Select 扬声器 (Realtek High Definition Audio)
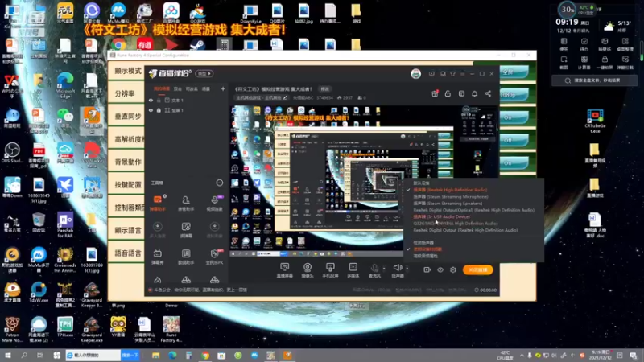 (x=450, y=190)
